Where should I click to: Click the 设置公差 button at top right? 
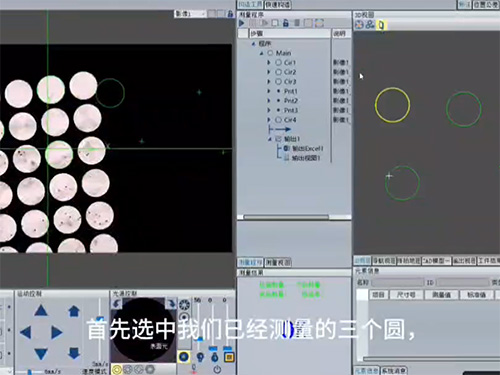pos(486,4)
